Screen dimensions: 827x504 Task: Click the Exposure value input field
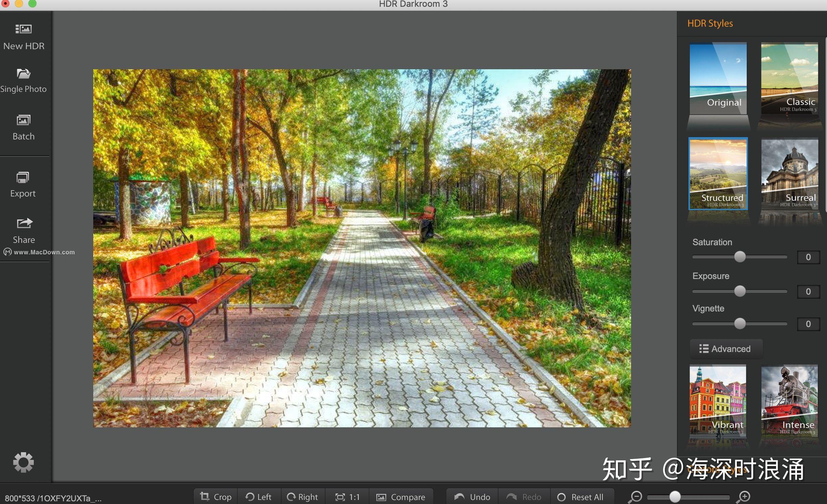click(808, 291)
